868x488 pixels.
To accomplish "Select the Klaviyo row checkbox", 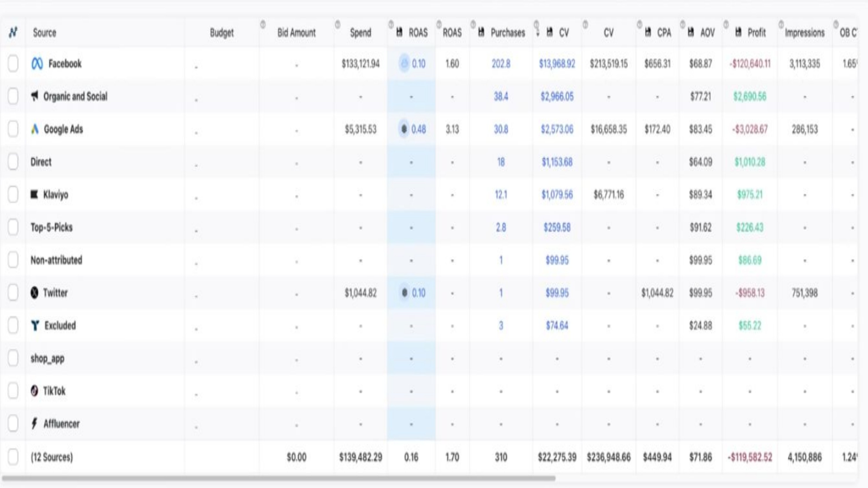I will tap(13, 194).
